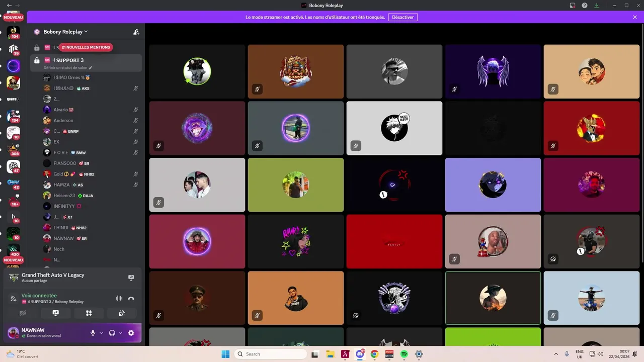
Task: Open the NAWNAW user profile panel
Action: [45, 333]
